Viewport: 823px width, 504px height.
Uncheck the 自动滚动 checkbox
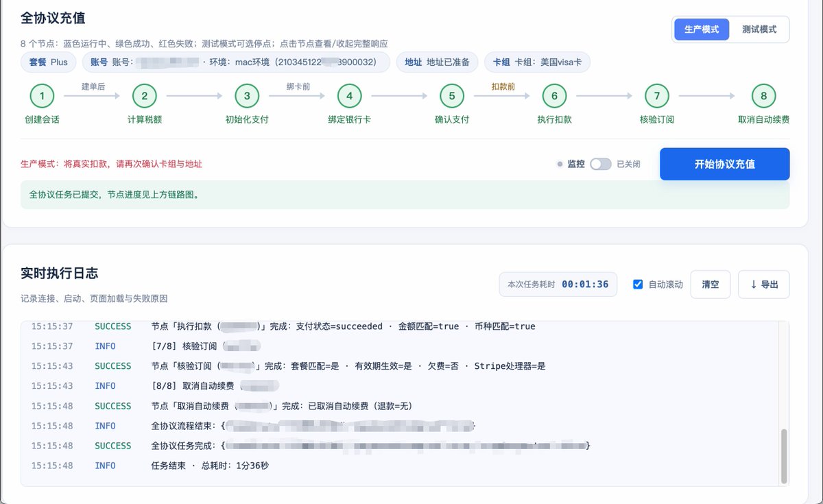click(x=639, y=285)
